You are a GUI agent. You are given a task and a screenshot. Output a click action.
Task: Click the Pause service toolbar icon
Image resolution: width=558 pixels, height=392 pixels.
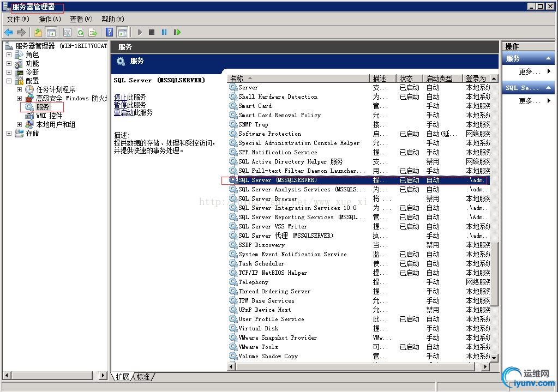click(x=164, y=32)
